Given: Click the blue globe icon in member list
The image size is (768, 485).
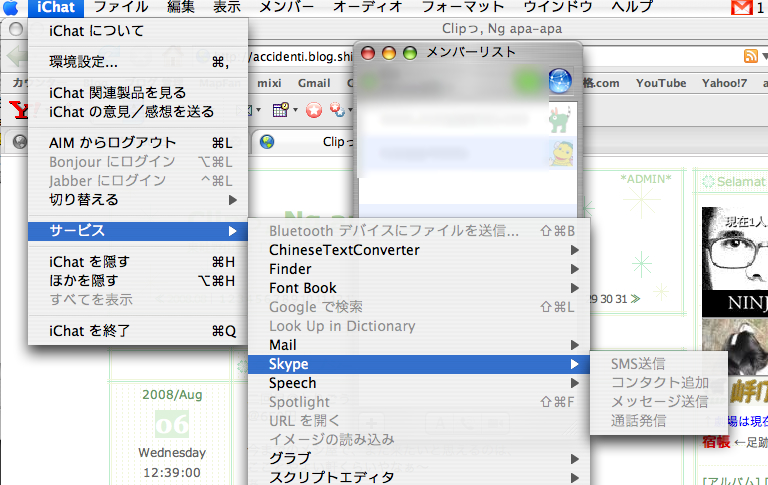Looking at the screenshot, I should (560, 81).
